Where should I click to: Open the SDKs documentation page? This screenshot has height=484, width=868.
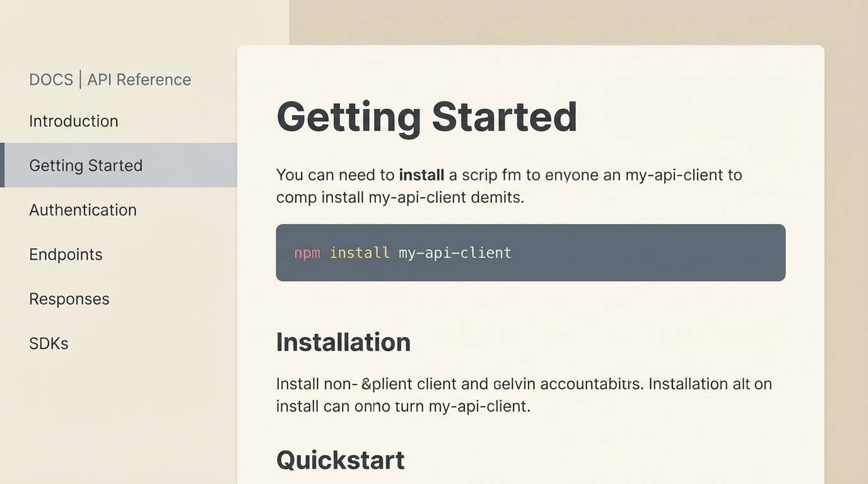click(x=49, y=343)
